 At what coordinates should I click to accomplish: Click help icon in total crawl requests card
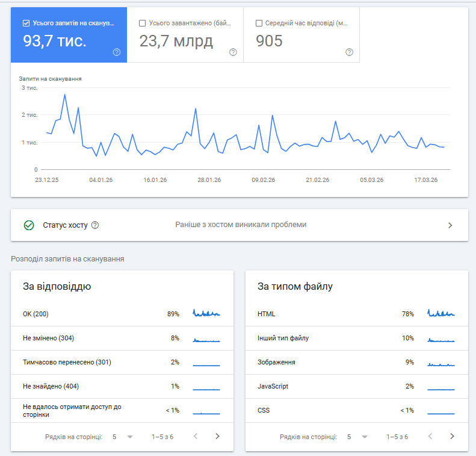pos(117,52)
